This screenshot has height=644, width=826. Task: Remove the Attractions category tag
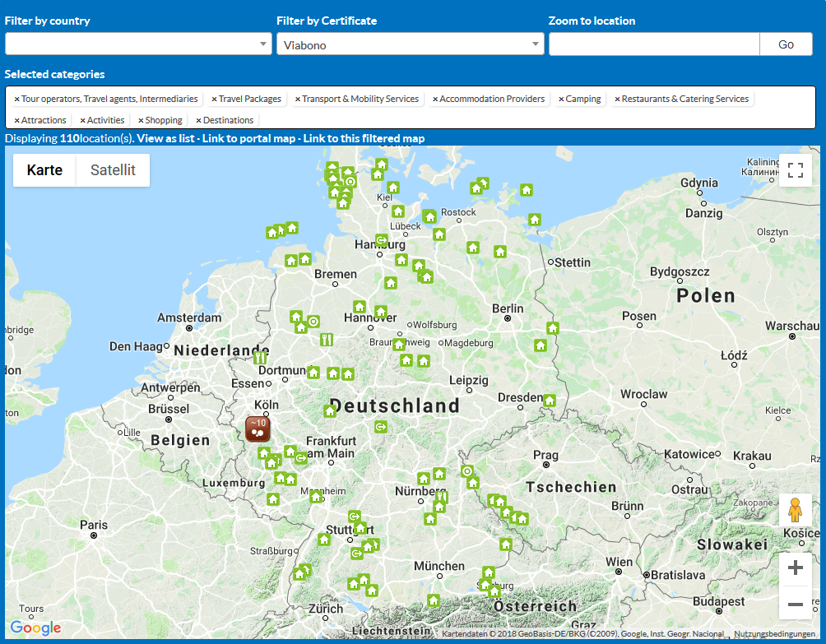click(16, 121)
